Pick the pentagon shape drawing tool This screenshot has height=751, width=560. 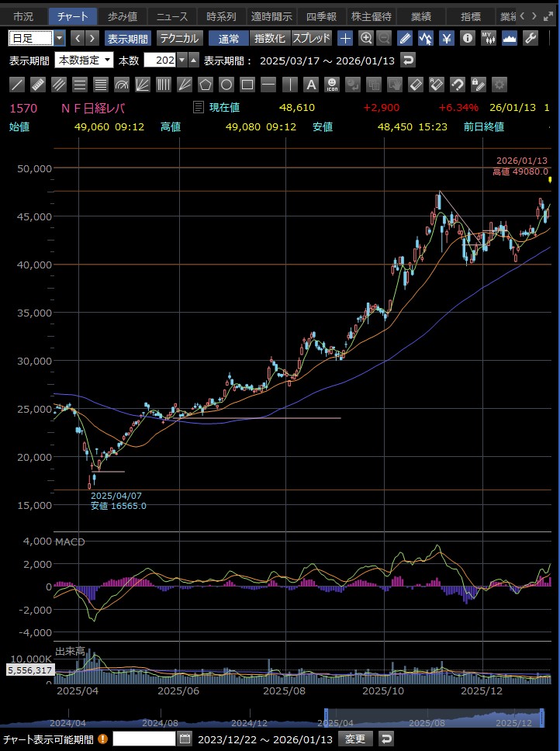206,85
